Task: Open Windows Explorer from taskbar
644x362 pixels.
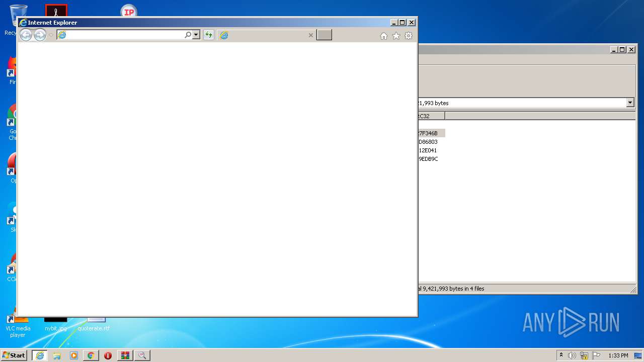Action: tap(57, 355)
